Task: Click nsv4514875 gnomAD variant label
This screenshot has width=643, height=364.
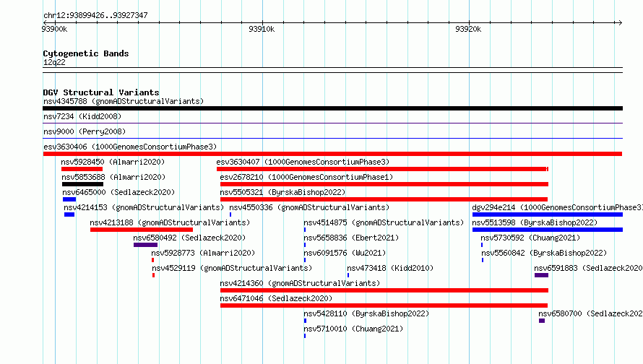Action: click(384, 222)
